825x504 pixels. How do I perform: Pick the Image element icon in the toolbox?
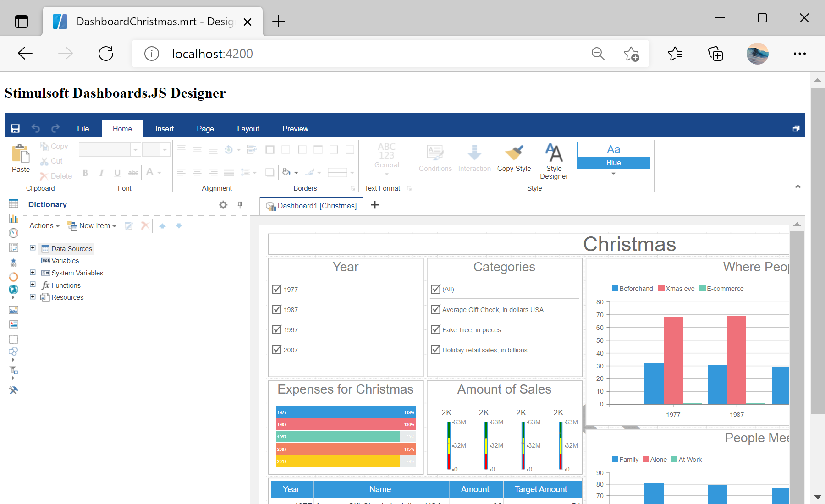[x=14, y=310]
